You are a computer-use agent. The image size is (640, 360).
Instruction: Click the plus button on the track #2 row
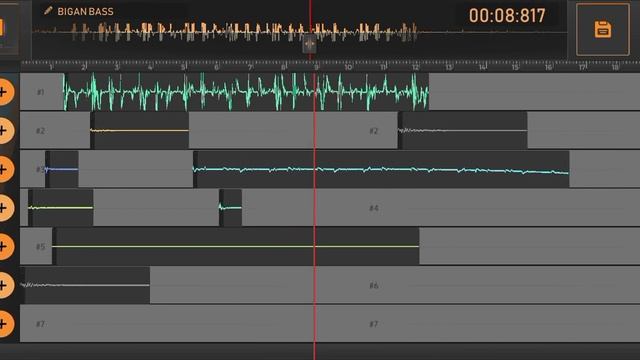[4, 131]
